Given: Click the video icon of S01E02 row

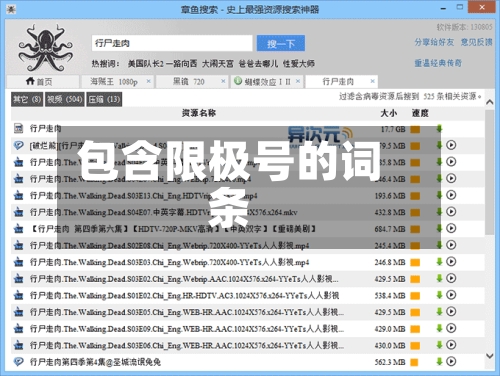Looking at the screenshot, I should pyautogui.click(x=19, y=296).
